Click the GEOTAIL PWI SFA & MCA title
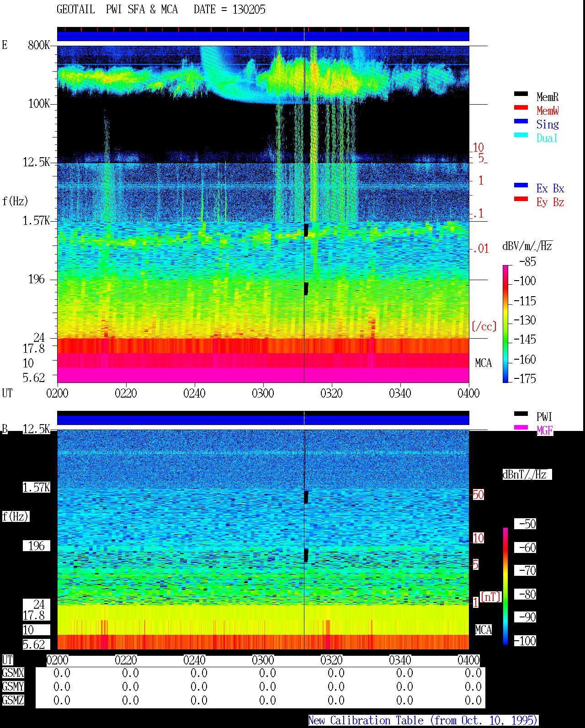 (x=117, y=10)
